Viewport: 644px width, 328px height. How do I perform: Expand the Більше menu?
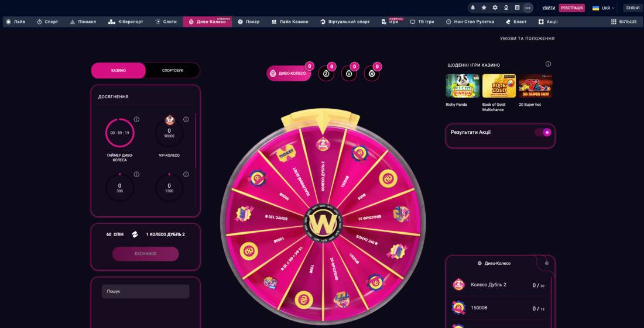click(x=624, y=22)
